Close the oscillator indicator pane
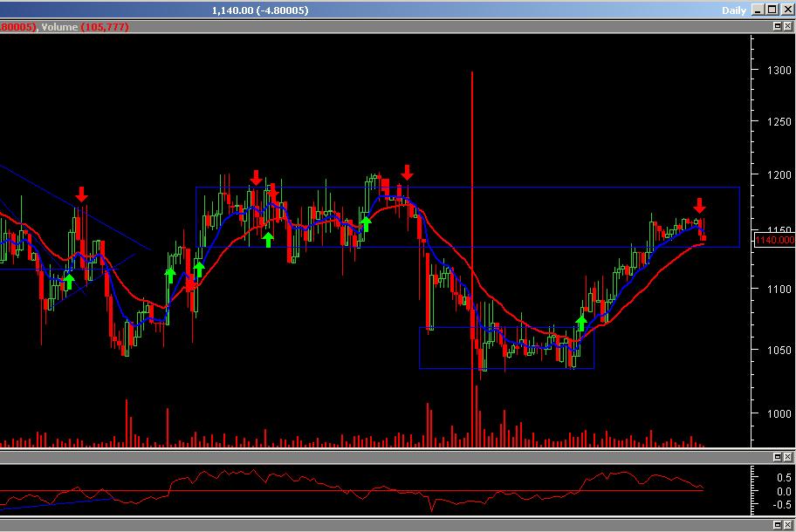The width and height of the screenshot is (796, 532). coord(787,457)
